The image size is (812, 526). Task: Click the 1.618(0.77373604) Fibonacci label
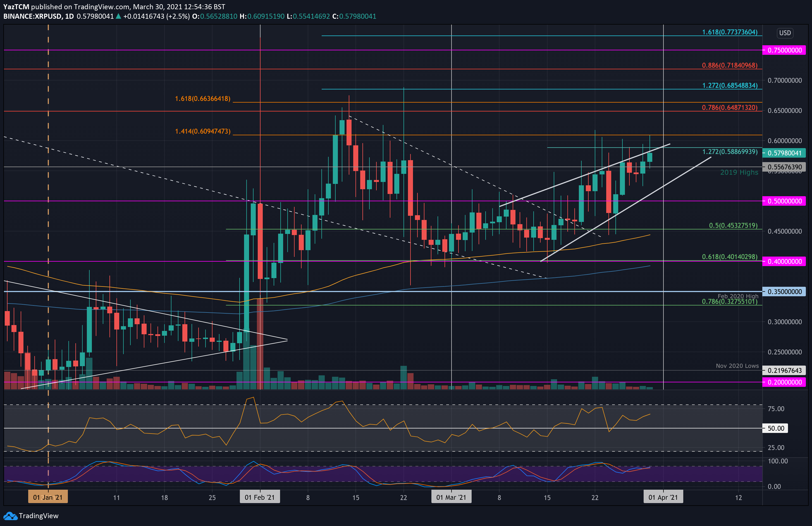point(729,32)
